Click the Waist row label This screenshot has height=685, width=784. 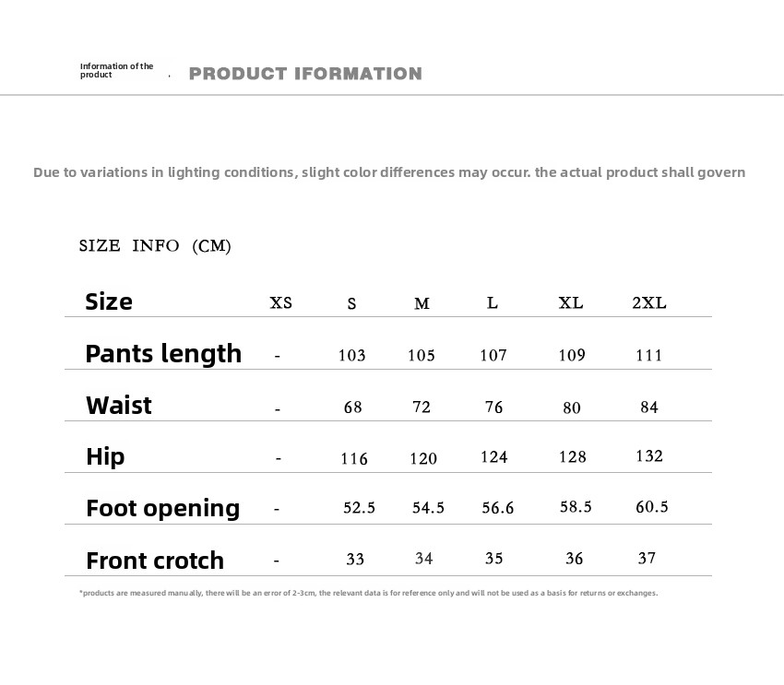(x=118, y=406)
